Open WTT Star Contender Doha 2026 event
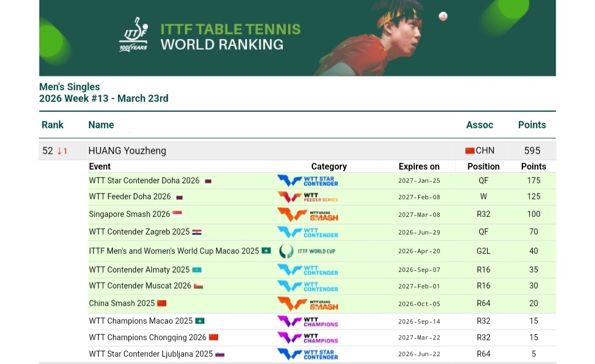The width and height of the screenshot is (595, 364). coord(144,181)
